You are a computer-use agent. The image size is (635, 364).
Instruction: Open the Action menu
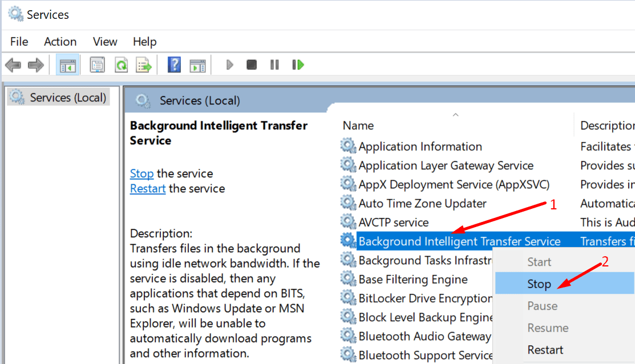pyautogui.click(x=60, y=42)
